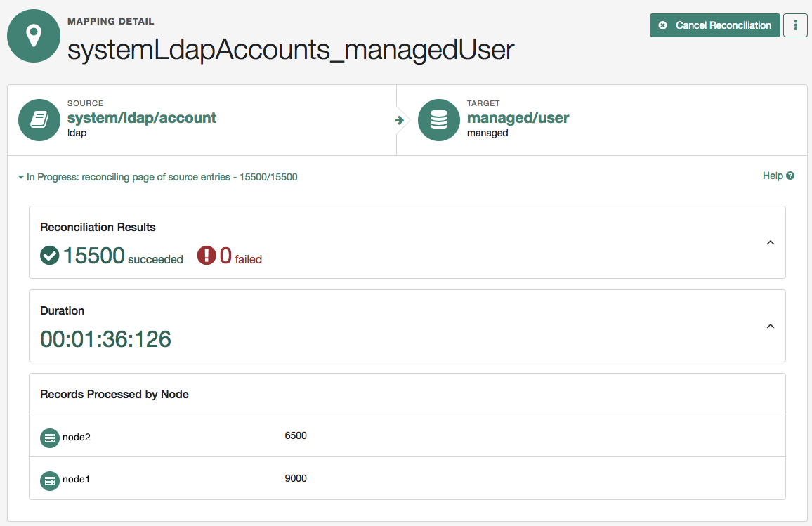The width and height of the screenshot is (812, 526).
Task: Click the source book icon
Action: (39, 120)
